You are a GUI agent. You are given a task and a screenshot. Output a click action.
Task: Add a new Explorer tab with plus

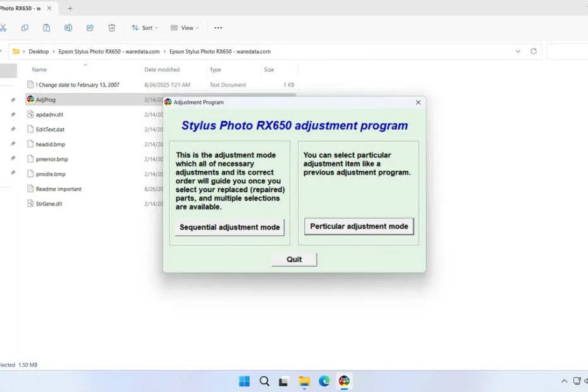(x=70, y=8)
